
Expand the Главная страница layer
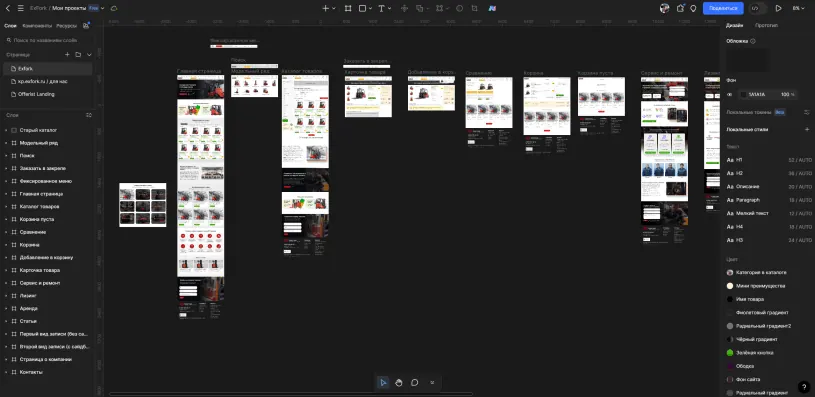point(6,194)
